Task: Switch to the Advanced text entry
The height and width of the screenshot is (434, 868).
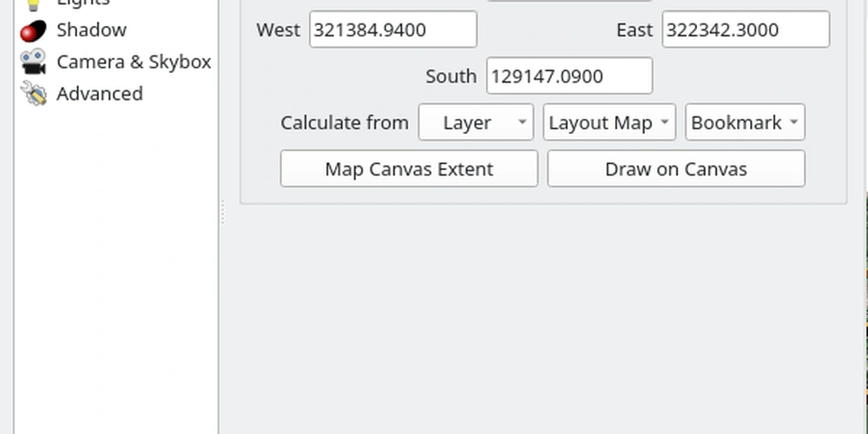Action: click(x=99, y=94)
